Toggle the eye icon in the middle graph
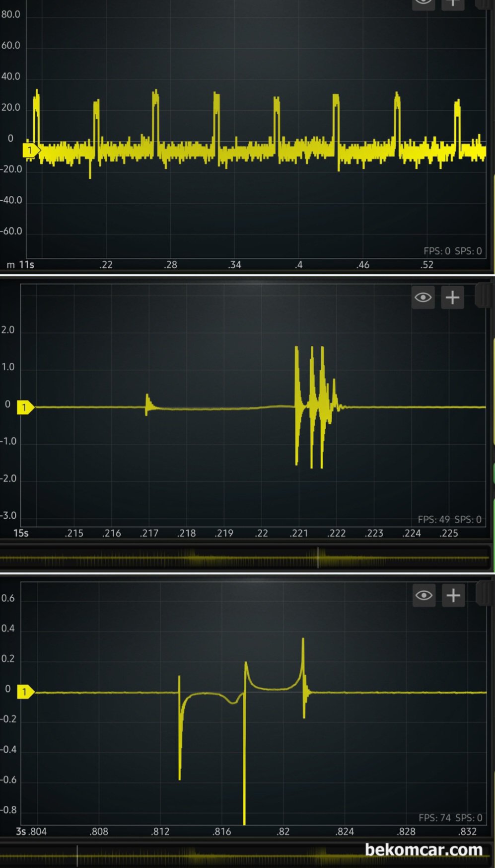The height and width of the screenshot is (868, 495). pos(423,298)
